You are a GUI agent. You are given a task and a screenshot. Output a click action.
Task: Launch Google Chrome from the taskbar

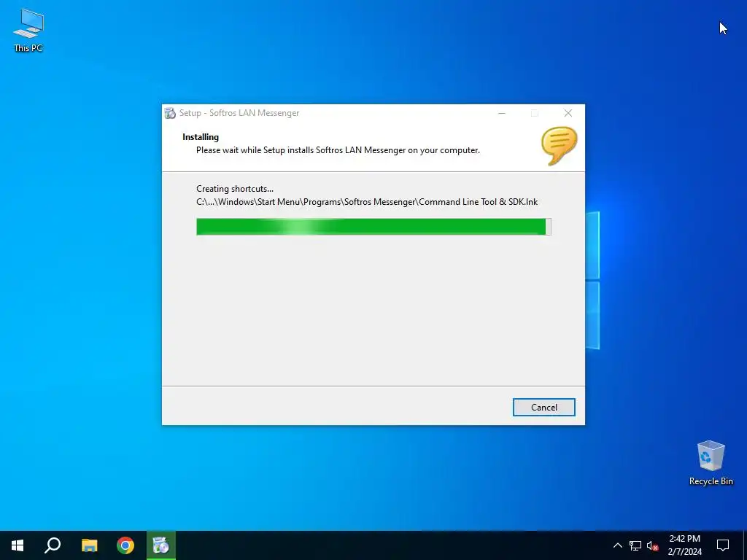pos(125,545)
